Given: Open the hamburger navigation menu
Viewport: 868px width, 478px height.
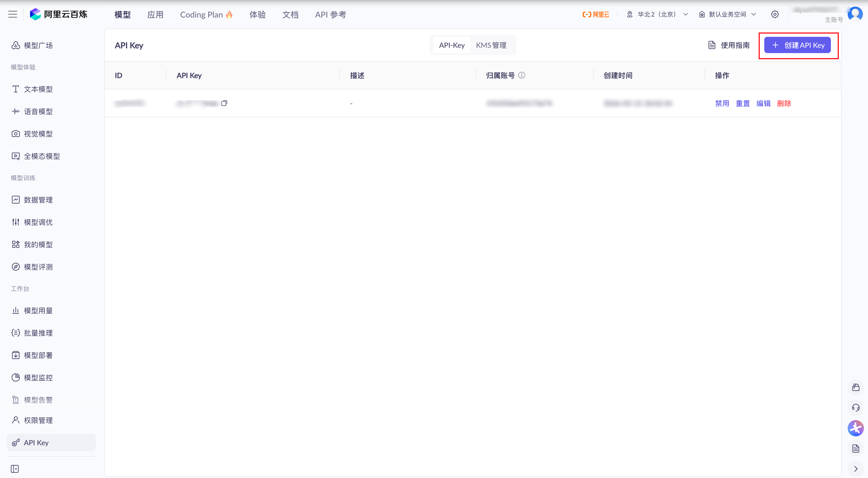Looking at the screenshot, I should 12,14.
